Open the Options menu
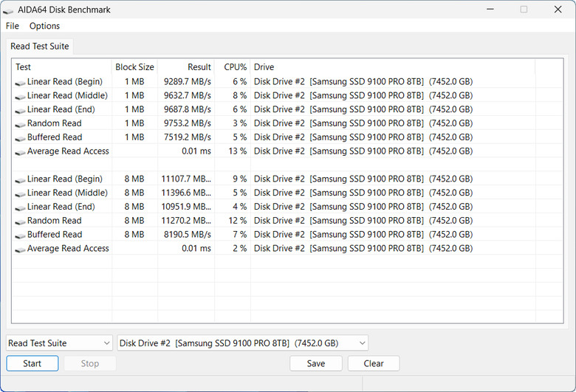 click(44, 26)
